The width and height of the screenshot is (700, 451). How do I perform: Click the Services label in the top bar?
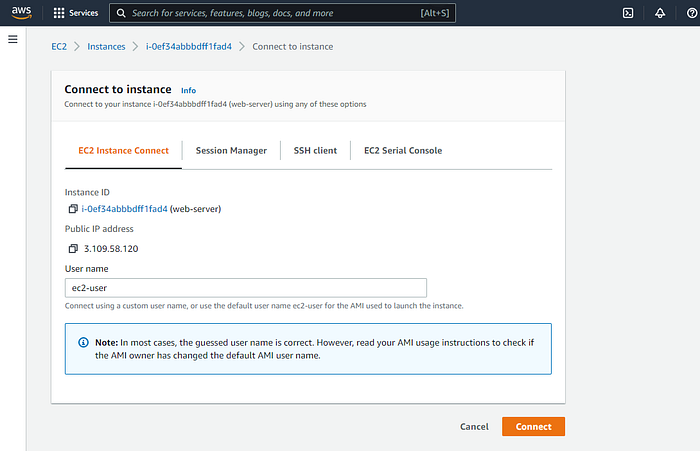coord(83,13)
